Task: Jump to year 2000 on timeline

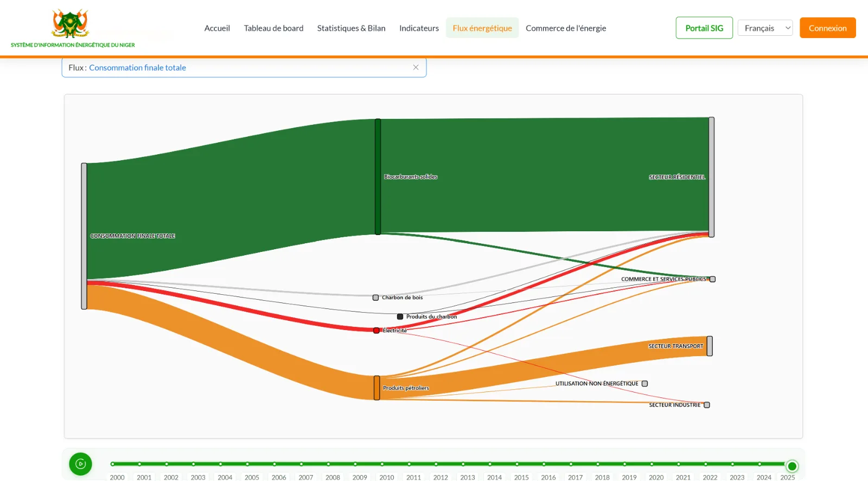Action: (x=113, y=464)
